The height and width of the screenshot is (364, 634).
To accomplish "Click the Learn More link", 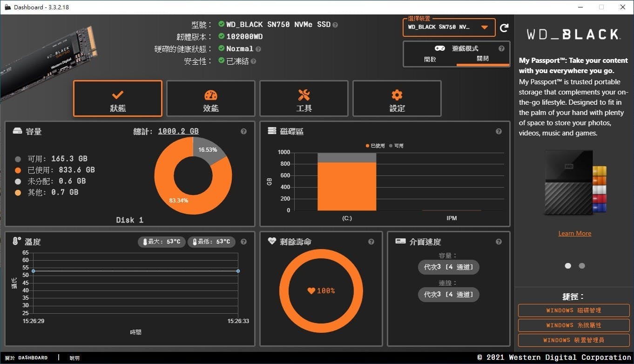I will click(x=574, y=233).
